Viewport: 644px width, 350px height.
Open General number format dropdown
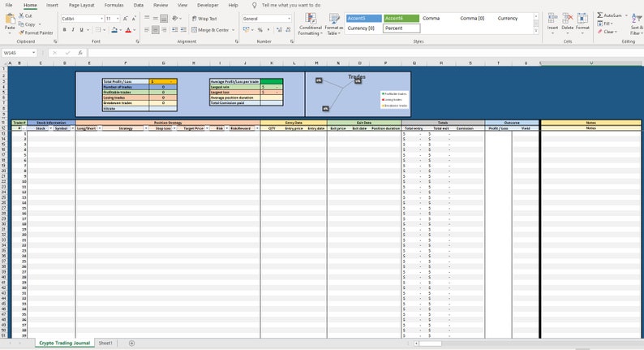[289, 19]
